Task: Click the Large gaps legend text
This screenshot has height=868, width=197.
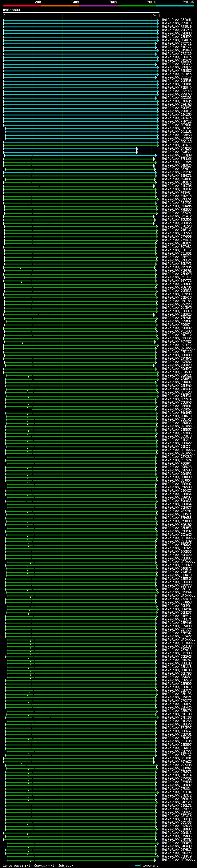Action: coord(38,865)
